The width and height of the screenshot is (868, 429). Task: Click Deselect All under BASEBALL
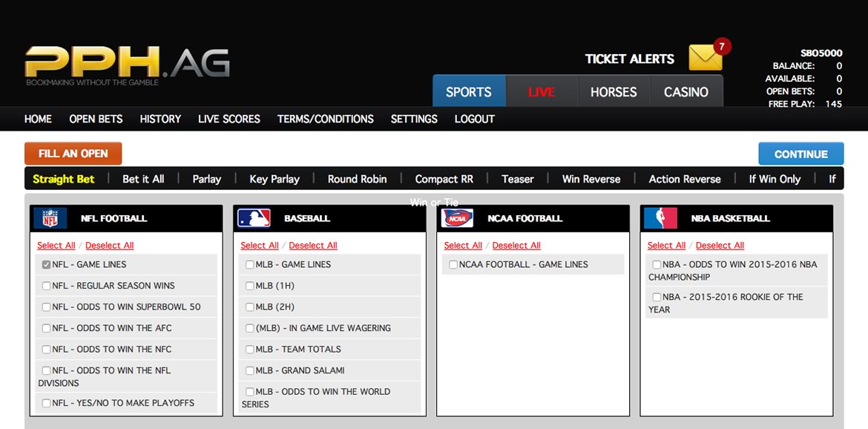click(313, 245)
